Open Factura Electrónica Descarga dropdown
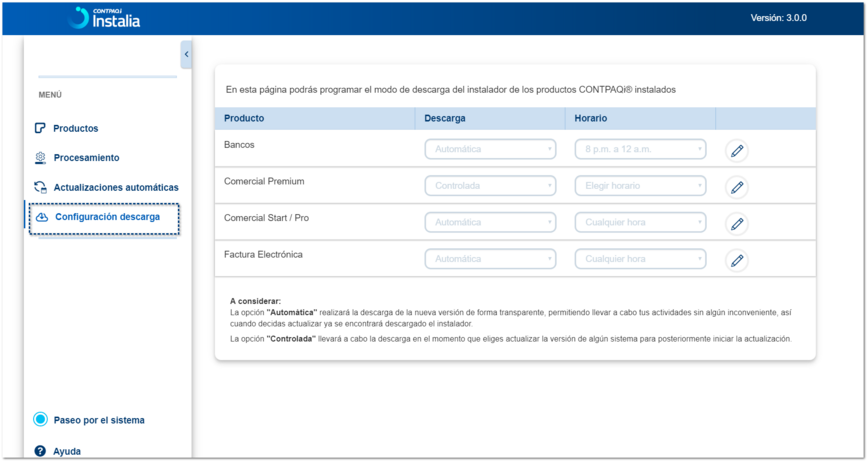Viewport: 868px width, 462px height. click(x=490, y=258)
